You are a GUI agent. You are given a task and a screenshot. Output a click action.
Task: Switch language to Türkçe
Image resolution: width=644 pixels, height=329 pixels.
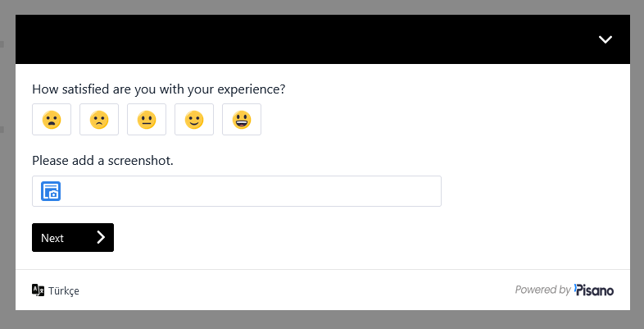click(x=64, y=290)
